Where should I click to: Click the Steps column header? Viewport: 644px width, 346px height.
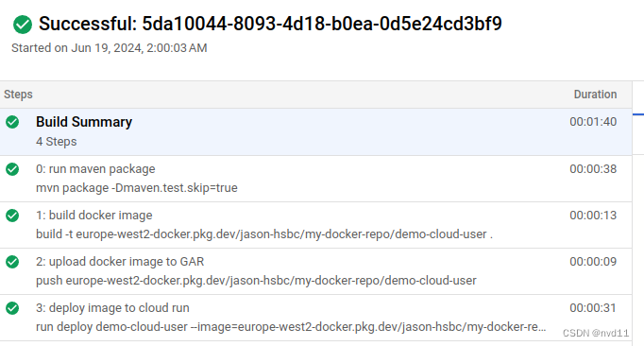(18, 95)
